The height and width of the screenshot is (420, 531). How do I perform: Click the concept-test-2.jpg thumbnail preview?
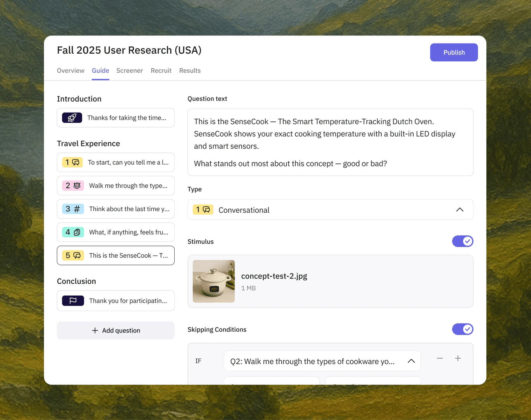pyautogui.click(x=214, y=281)
